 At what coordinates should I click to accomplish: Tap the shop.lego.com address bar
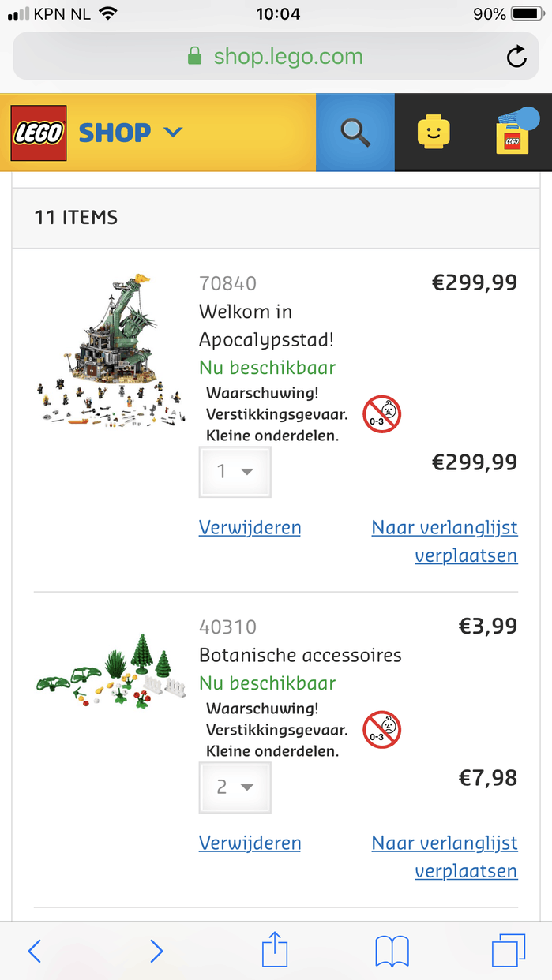275,57
